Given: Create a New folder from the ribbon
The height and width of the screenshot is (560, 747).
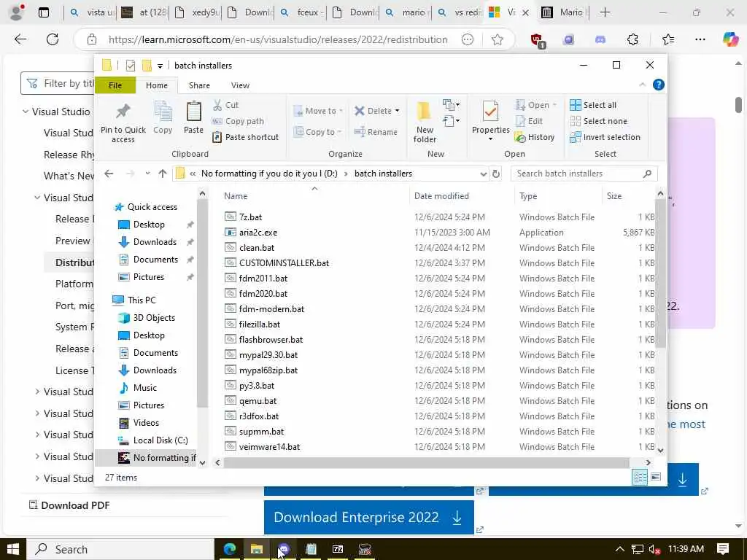Looking at the screenshot, I should (x=425, y=122).
